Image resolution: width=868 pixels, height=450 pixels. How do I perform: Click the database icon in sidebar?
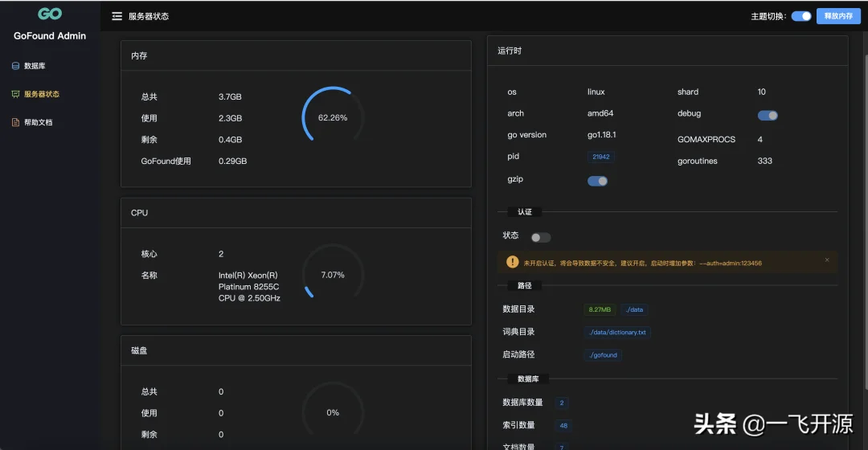pos(15,66)
